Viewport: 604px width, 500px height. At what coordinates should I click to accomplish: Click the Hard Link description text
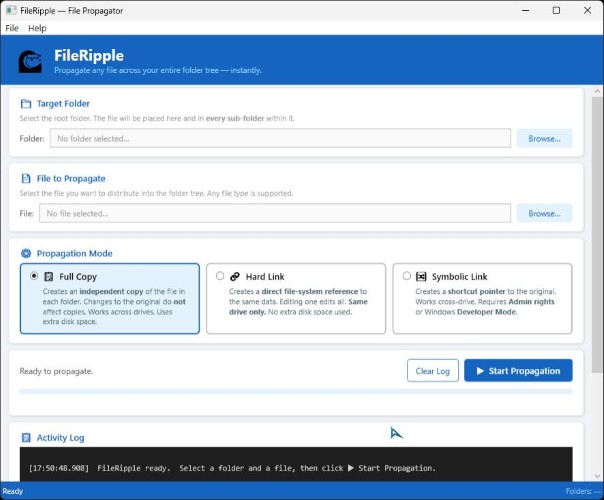tap(298, 302)
